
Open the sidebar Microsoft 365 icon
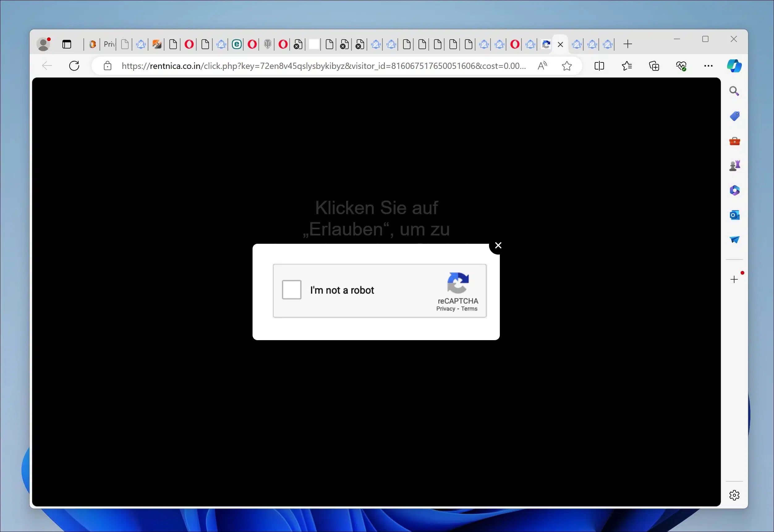pyautogui.click(x=734, y=190)
